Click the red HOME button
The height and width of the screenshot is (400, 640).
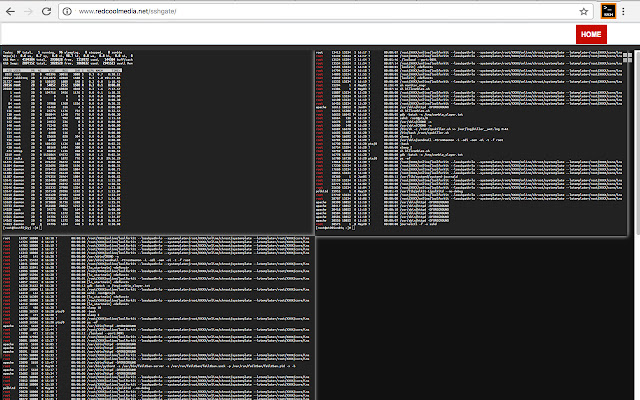click(591, 34)
